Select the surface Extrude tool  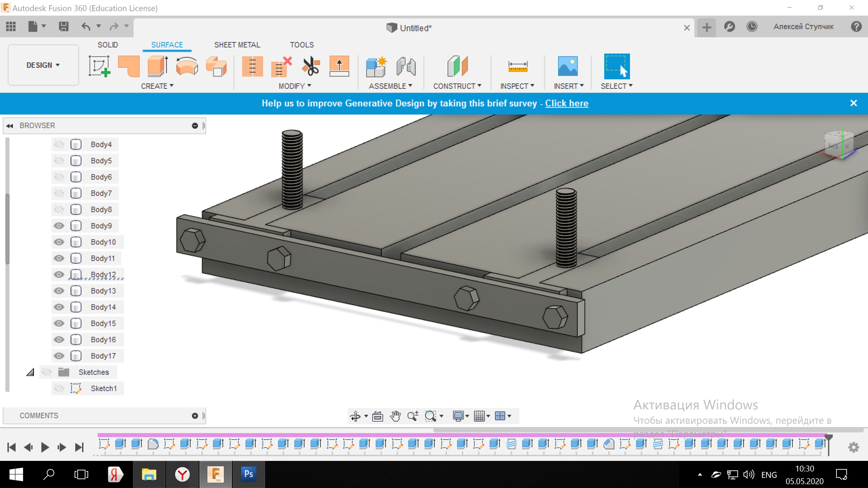(158, 66)
